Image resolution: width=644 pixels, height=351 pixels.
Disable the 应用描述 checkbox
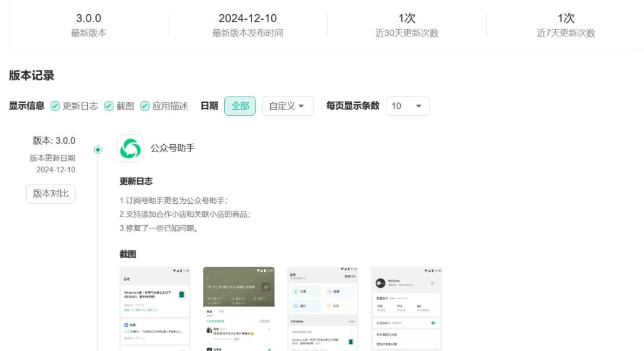145,106
